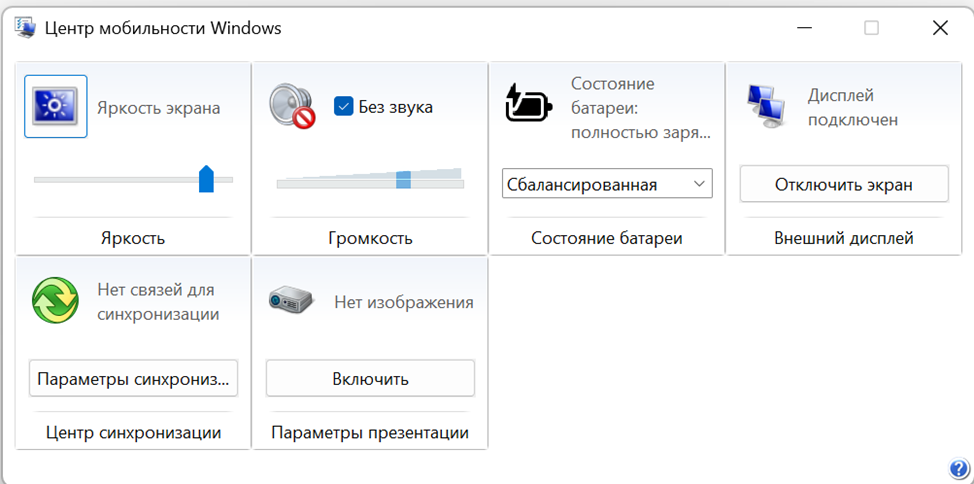
Task: Click the "Параметры презентации" tile caption
Action: click(x=370, y=432)
